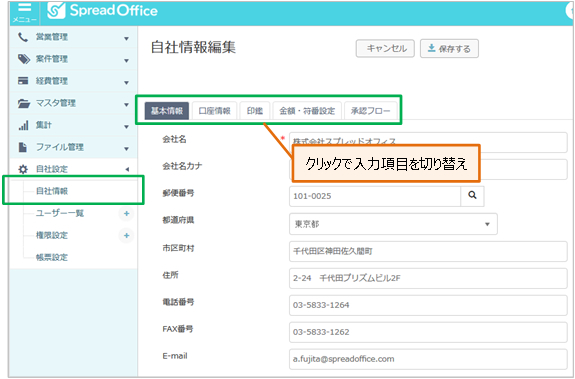Open the hamburger メニュー icon
Image resolution: width=575 pixels, height=379 pixels.
pos(24,12)
